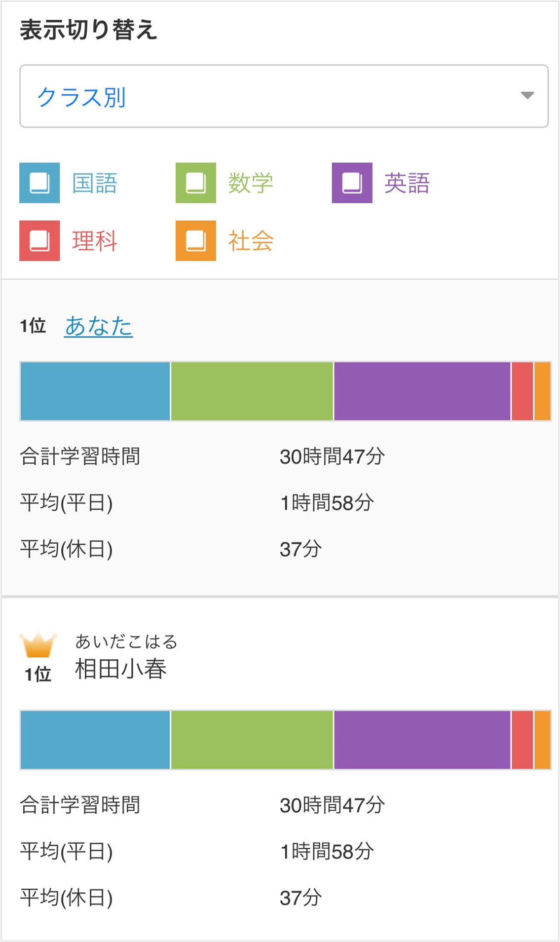Open the 相田小春 ranking entry name
This screenshot has width=560, height=942.
click(x=121, y=669)
